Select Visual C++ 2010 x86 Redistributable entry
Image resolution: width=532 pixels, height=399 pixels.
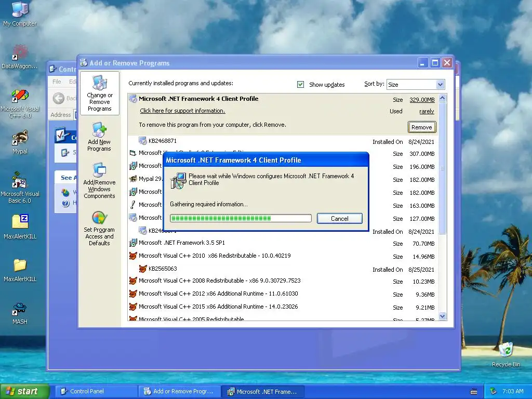(282, 256)
